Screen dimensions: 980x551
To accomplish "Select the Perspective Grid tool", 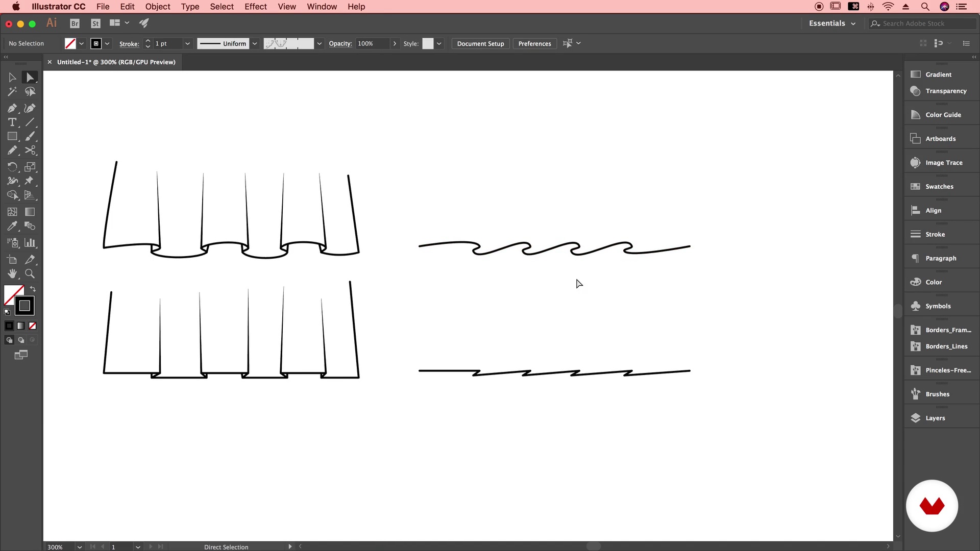I will click(30, 195).
